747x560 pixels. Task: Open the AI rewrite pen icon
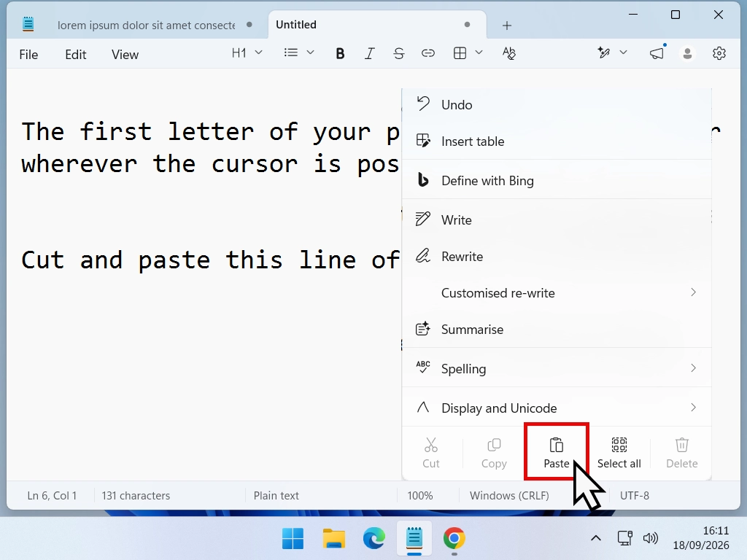pos(604,52)
